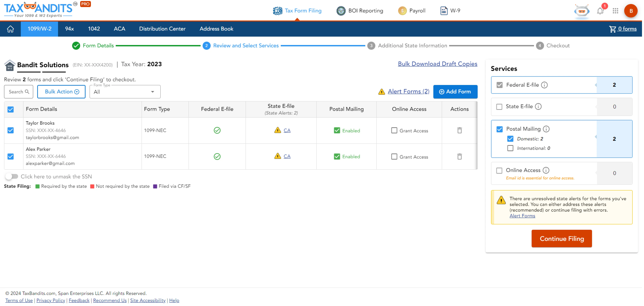Select the 1099/W-2 tab
Image resolution: width=644 pixels, height=306 pixels.
(40, 29)
